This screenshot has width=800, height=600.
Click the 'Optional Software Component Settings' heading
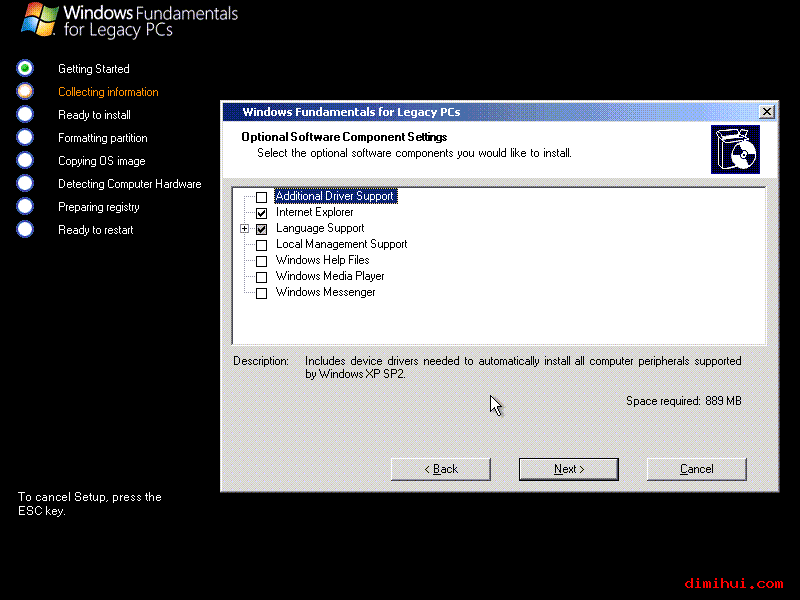tap(344, 137)
